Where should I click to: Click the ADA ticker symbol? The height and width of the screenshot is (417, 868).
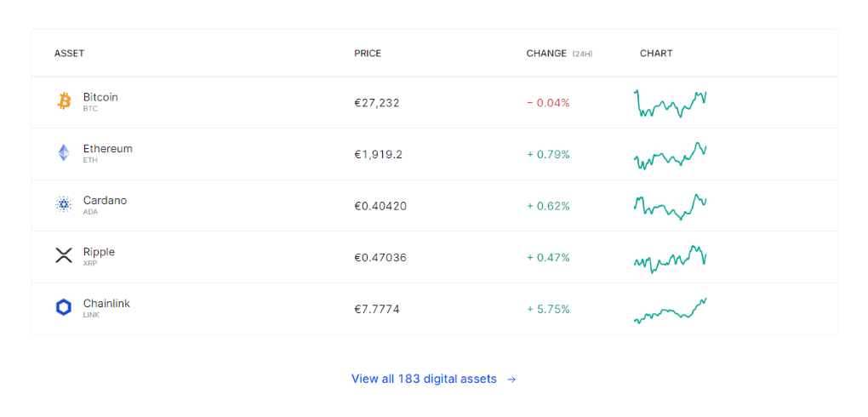pos(90,212)
